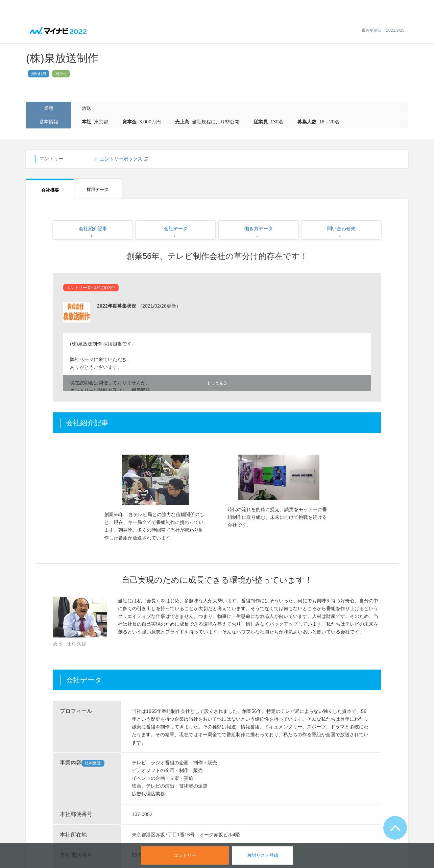Click the プロフィール row label
This screenshot has width=434, height=868.
[76, 711]
